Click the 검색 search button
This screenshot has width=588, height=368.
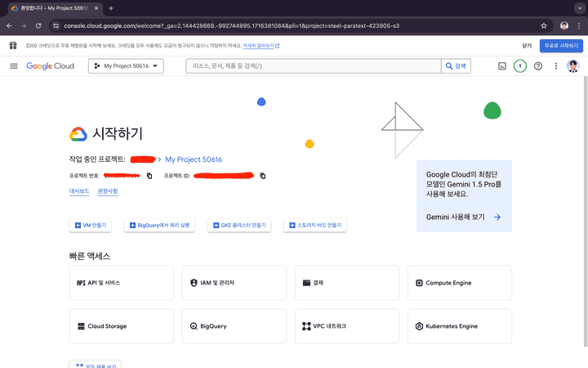tap(457, 66)
